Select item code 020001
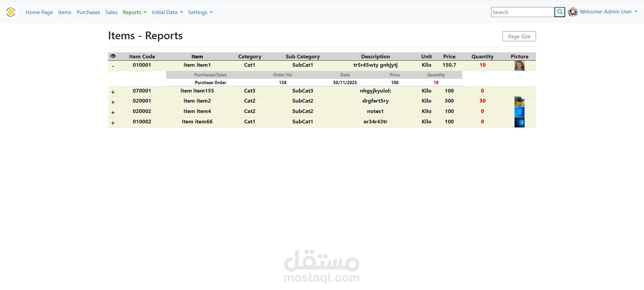The width and height of the screenshot is (644, 290). click(142, 101)
